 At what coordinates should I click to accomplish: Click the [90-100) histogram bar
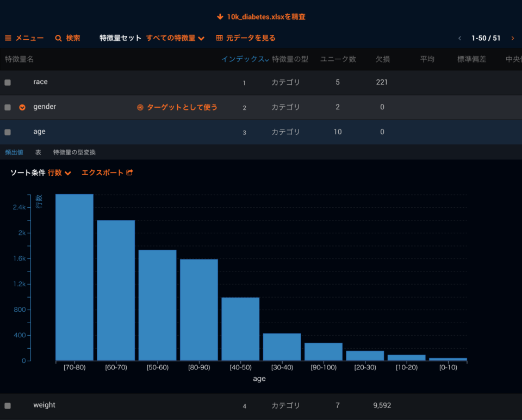324,351
